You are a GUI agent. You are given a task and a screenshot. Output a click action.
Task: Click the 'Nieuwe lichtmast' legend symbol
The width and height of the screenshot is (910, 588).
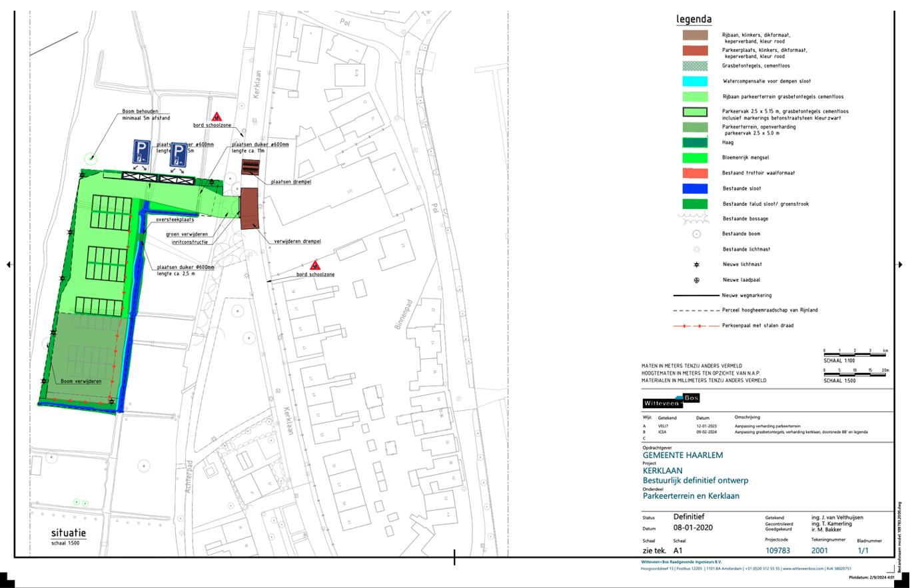[x=696, y=264]
